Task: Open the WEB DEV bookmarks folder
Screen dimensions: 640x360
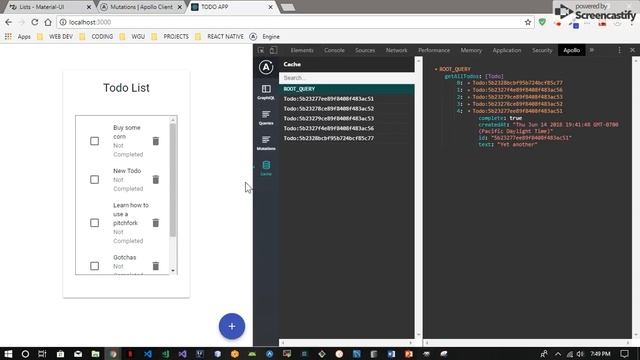Action: point(55,37)
